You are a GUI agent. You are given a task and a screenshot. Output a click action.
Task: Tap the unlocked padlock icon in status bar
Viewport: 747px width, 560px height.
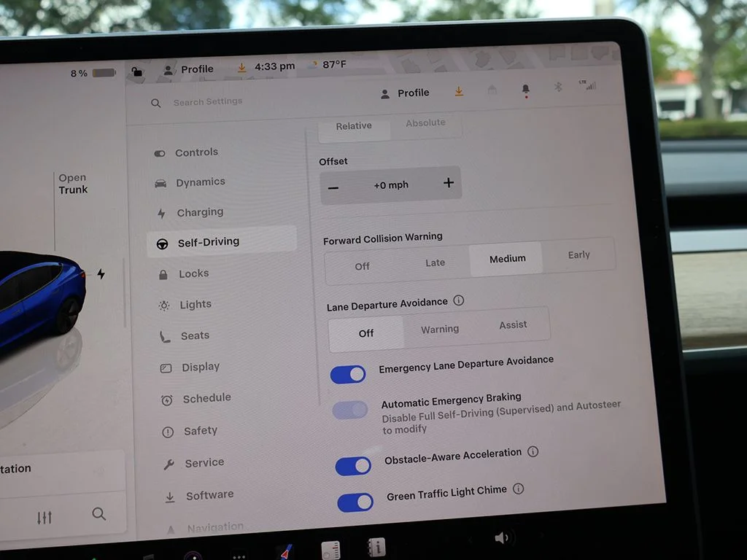[x=136, y=72]
